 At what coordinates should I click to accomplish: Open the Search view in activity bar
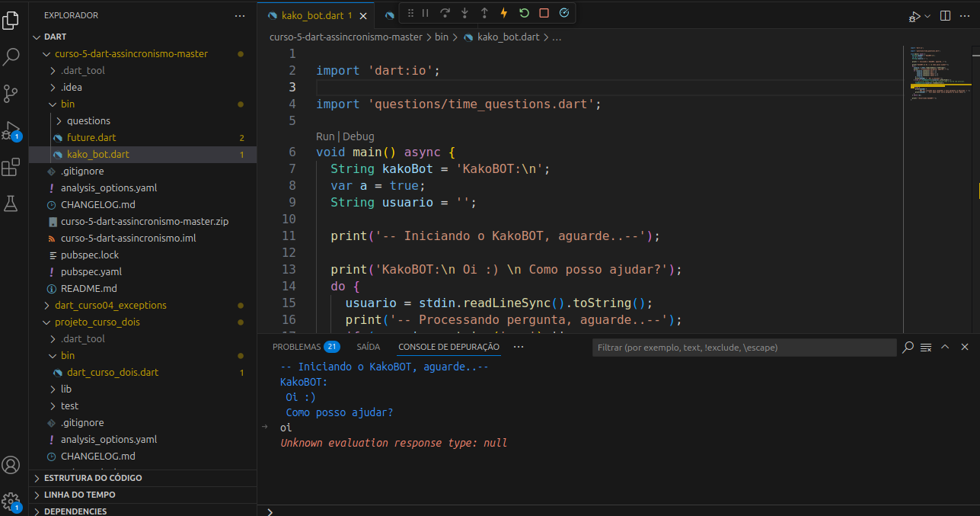tap(11, 56)
